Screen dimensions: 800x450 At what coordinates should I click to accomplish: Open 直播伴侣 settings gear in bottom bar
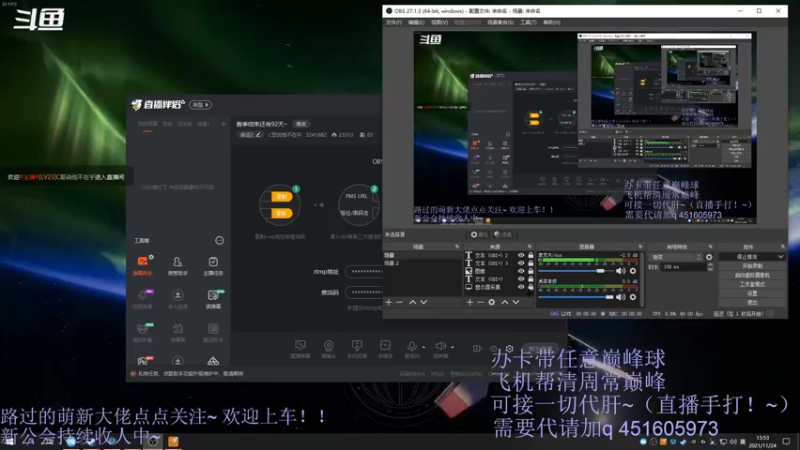(509, 349)
